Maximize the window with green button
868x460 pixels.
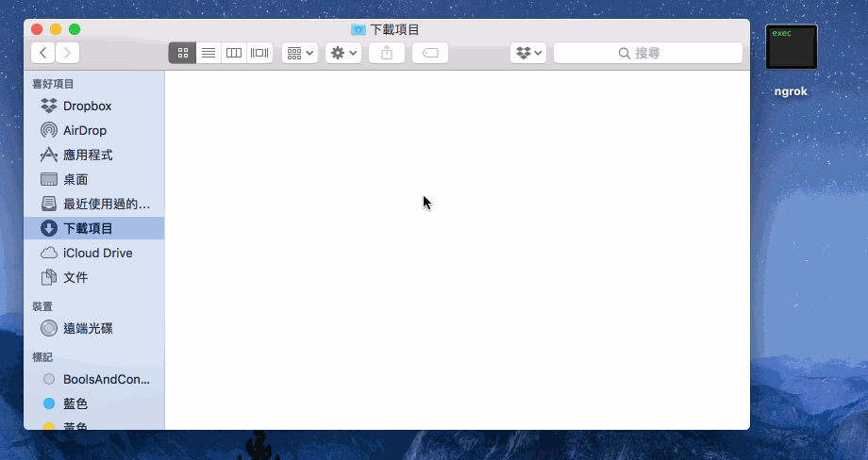pyautogui.click(x=75, y=29)
